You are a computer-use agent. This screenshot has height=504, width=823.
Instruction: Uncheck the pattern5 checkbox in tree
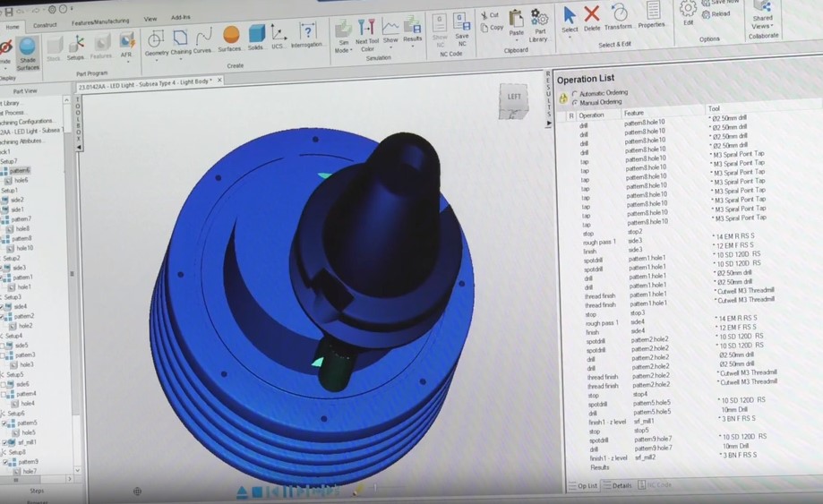(4, 423)
